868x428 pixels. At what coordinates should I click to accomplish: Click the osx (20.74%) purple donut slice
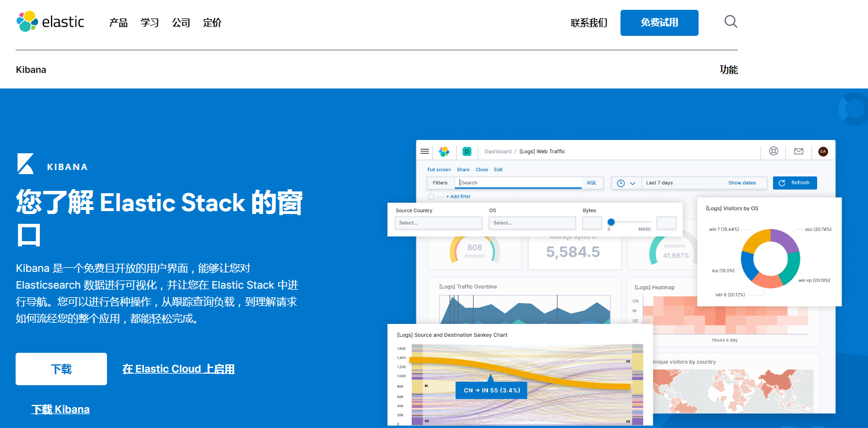[787, 242]
